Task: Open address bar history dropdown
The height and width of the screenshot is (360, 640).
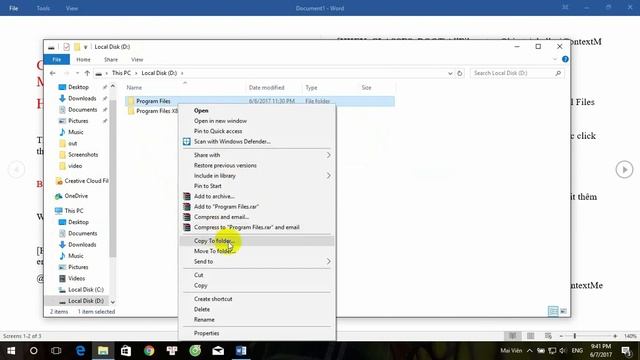Action: pyautogui.click(x=450, y=73)
